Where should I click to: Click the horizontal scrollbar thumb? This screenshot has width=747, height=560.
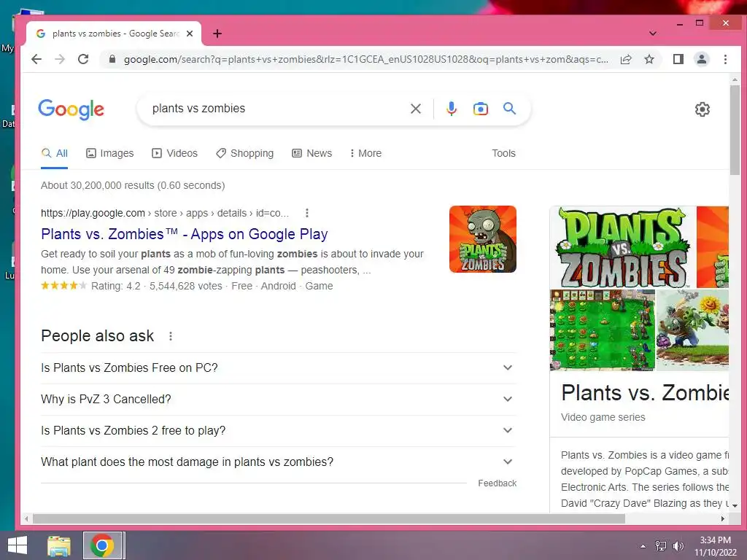329,518
